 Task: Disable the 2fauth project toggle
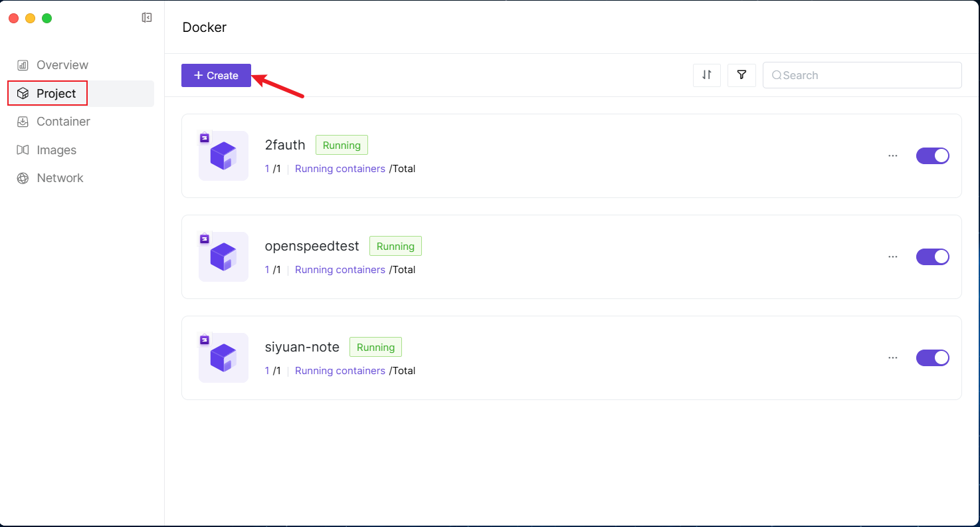(x=932, y=156)
